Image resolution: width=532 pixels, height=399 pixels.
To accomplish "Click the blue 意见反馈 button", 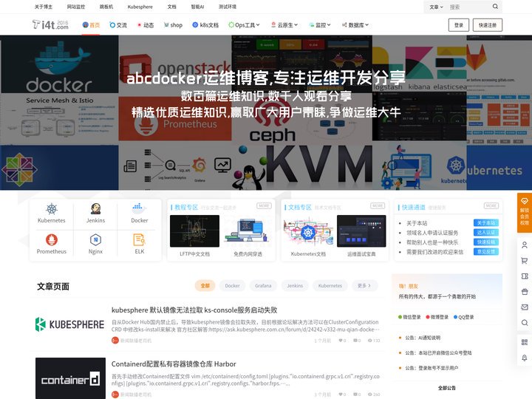I will pyautogui.click(x=486, y=251).
